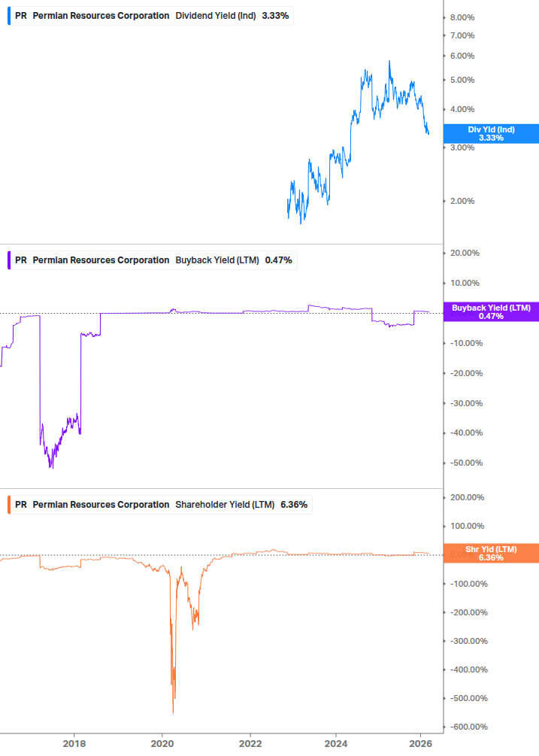539x756 pixels.
Task: Click the 4.00% tick on dividend axis
Action: click(462, 109)
